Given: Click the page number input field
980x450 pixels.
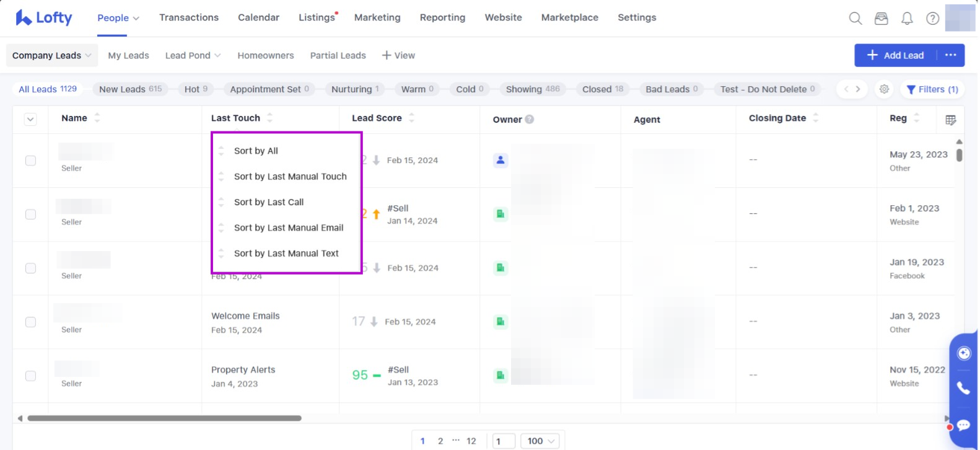Looking at the screenshot, I should click(x=503, y=441).
